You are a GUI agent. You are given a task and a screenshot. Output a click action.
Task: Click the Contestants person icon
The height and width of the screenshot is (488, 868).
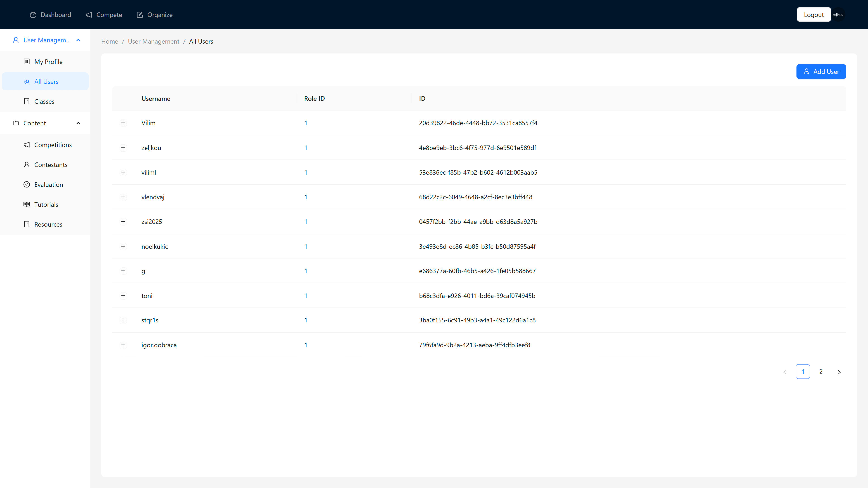(x=27, y=165)
